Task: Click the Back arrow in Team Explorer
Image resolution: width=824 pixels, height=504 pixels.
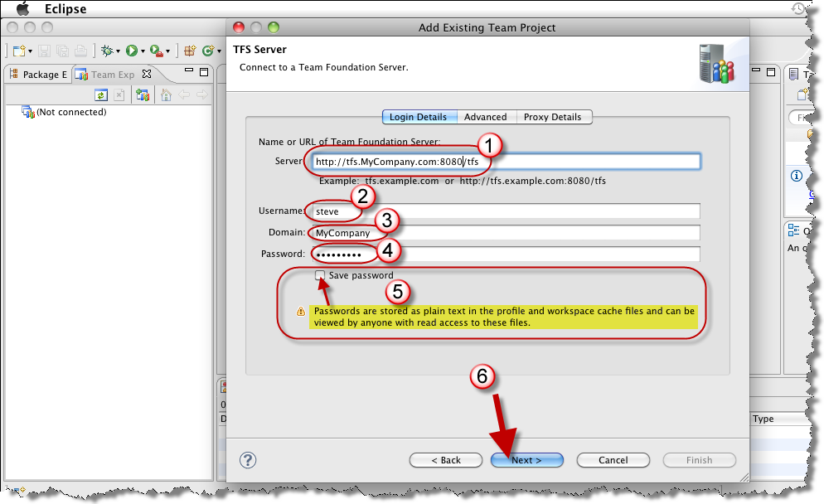Action: (184, 94)
